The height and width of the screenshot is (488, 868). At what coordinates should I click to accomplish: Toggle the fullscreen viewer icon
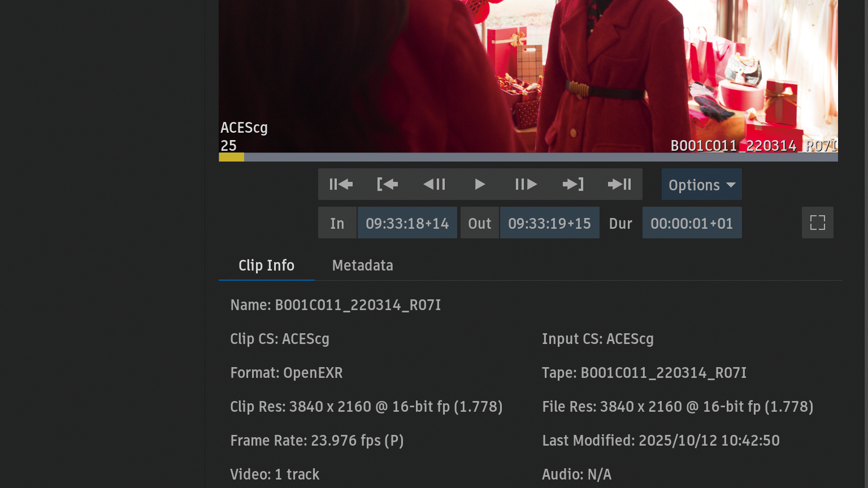tap(817, 223)
